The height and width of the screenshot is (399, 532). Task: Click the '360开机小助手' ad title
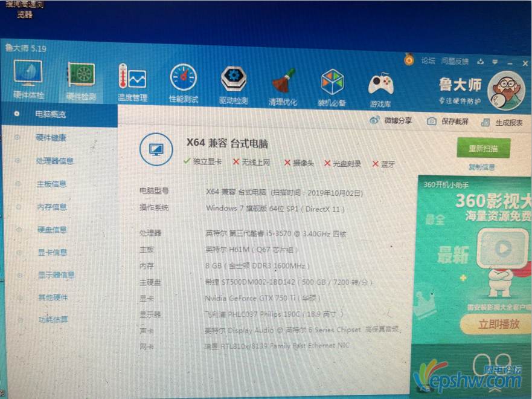point(446,185)
